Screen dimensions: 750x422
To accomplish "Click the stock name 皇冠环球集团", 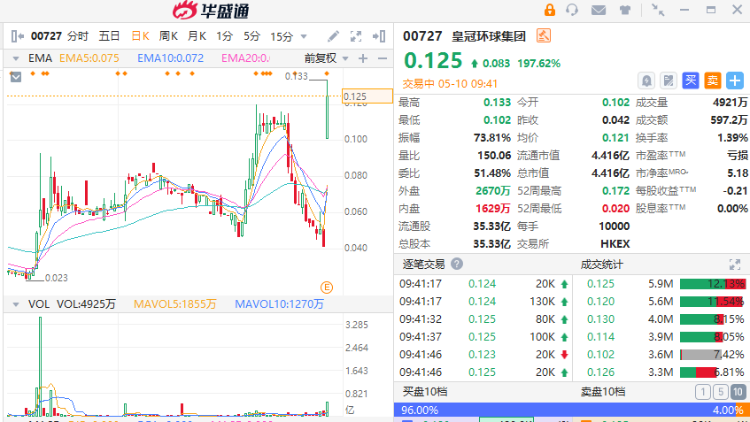I will coord(488,36).
